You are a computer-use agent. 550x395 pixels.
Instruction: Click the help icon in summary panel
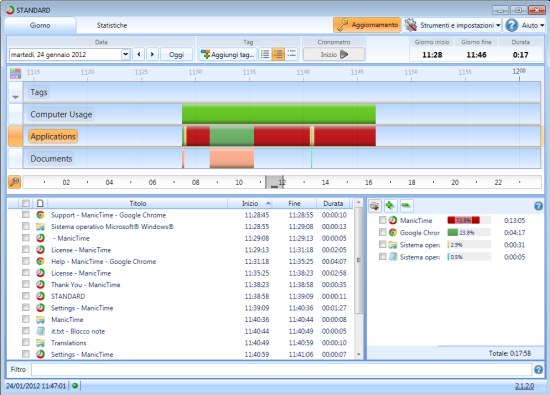pos(538,206)
